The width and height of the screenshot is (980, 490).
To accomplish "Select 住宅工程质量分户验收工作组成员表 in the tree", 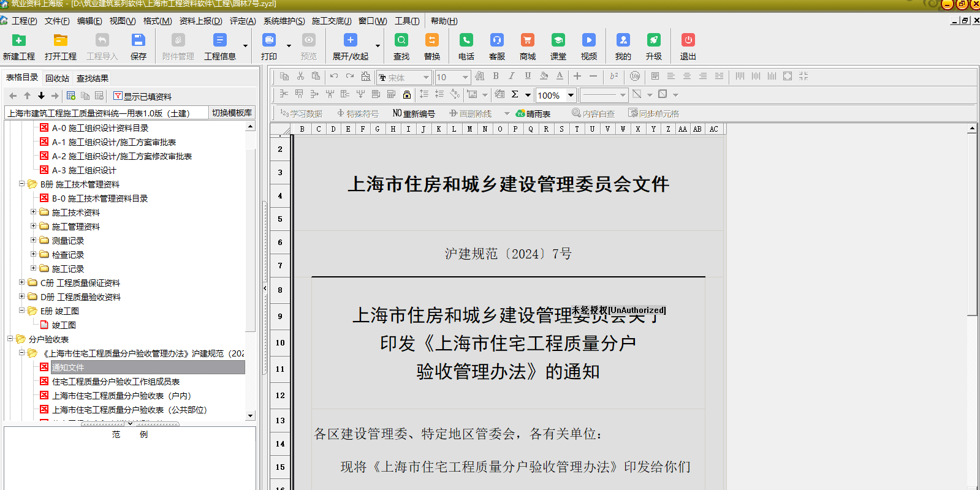I will point(115,382).
